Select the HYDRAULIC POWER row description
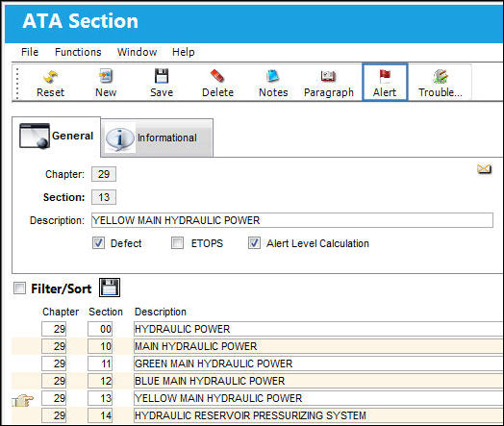 (318, 329)
